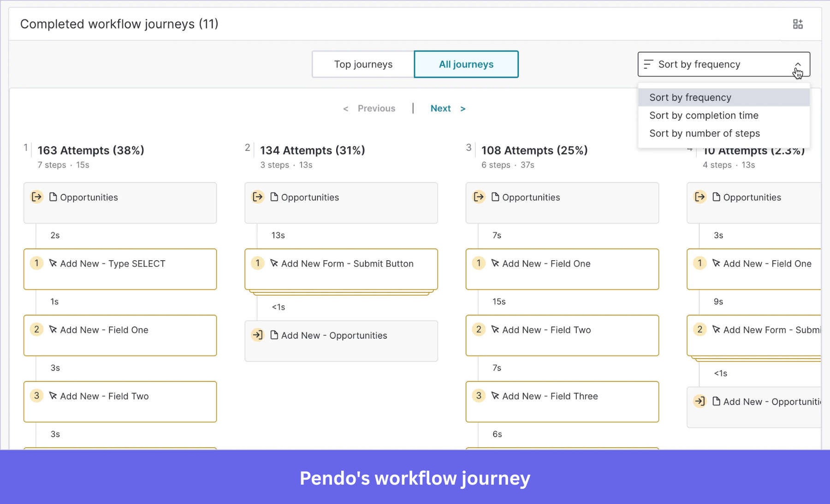This screenshot has width=830, height=504.
Task: Open the Sort by frequency dropdown
Action: point(723,64)
